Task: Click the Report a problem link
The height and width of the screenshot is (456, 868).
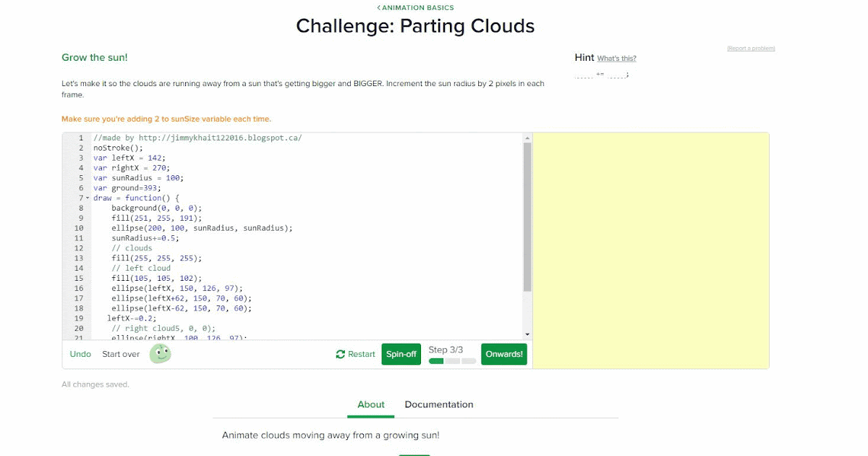Action: [x=752, y=48]
